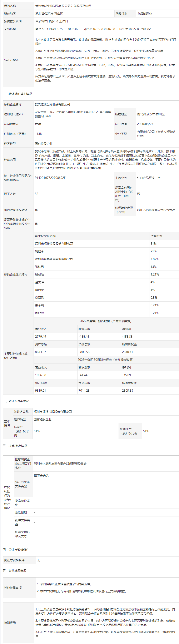179x644 pixels.
Task: Click 受让方资格条件 value 无
Action: (x=38, y=560)
